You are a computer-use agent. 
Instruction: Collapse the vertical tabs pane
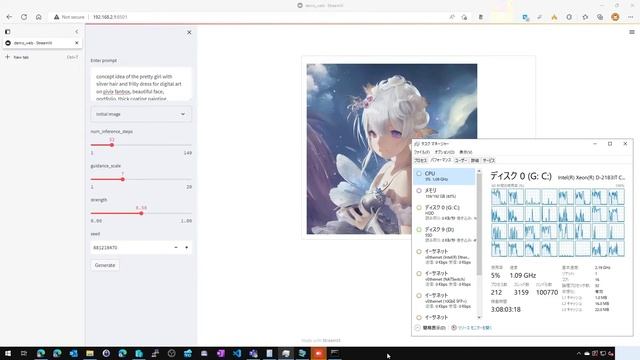click(77, 31)
